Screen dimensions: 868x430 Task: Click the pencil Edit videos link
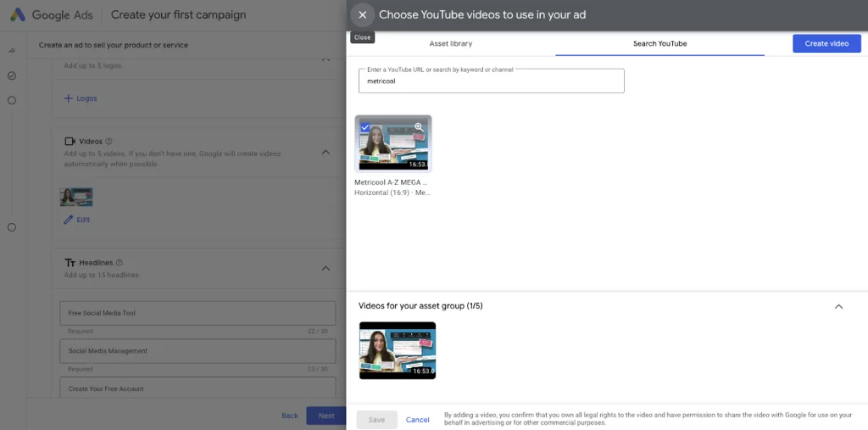point(77,220)
